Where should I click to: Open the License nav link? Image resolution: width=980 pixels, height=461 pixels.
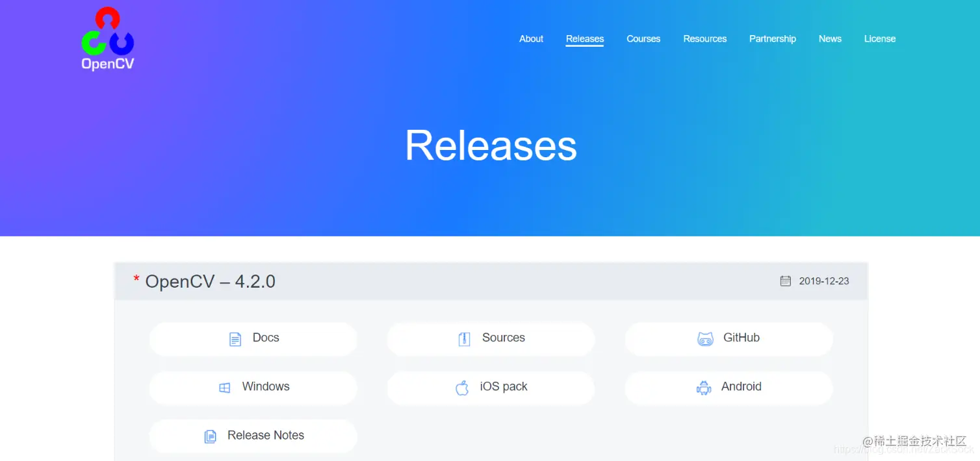point(880,39)
